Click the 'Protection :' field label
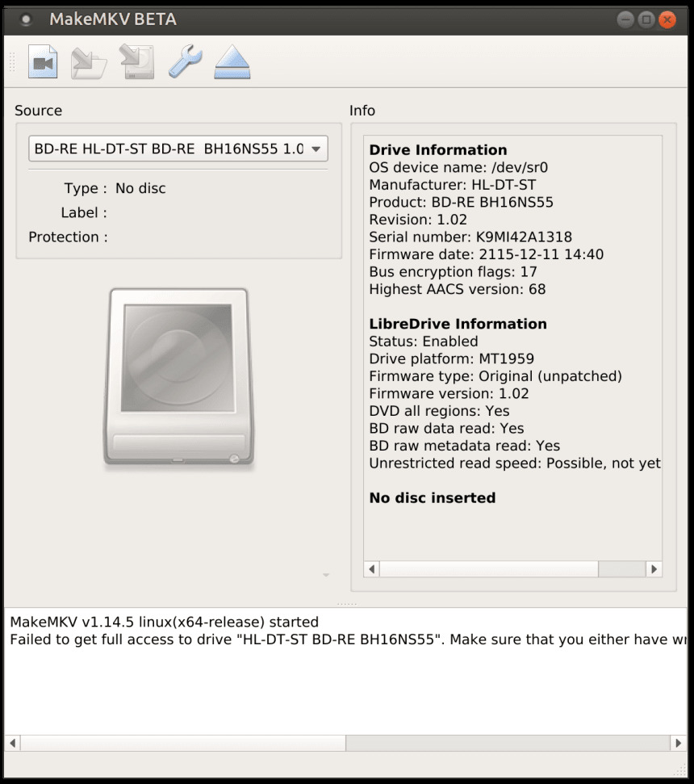This screenshot has width=694, height=784. pyautogui.click(x=68, y=237)
